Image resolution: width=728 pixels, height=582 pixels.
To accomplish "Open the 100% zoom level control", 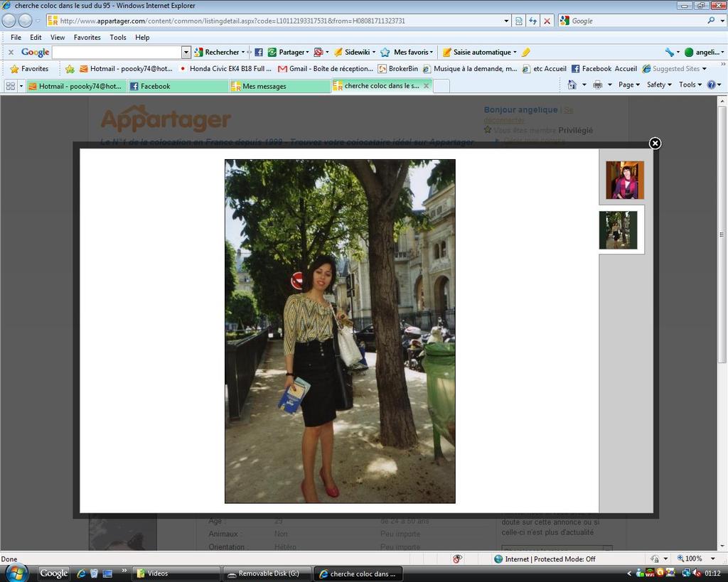I will pos(696,559).
